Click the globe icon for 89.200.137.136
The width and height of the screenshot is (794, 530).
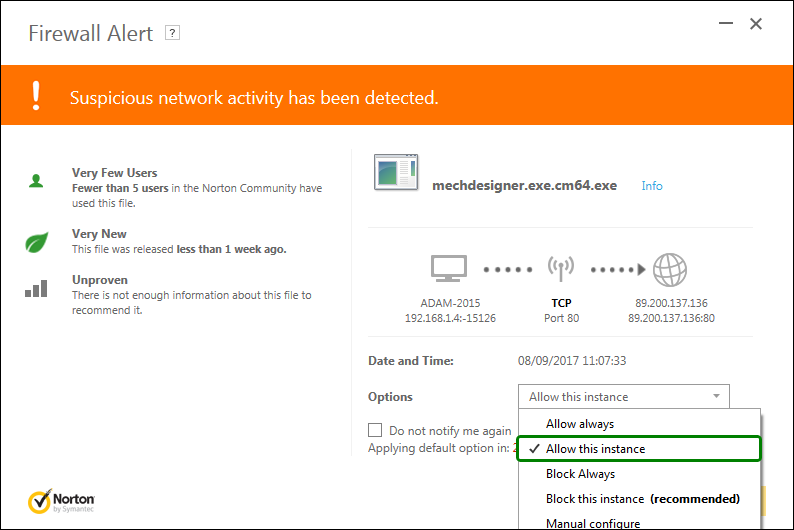tap(670, 270)
